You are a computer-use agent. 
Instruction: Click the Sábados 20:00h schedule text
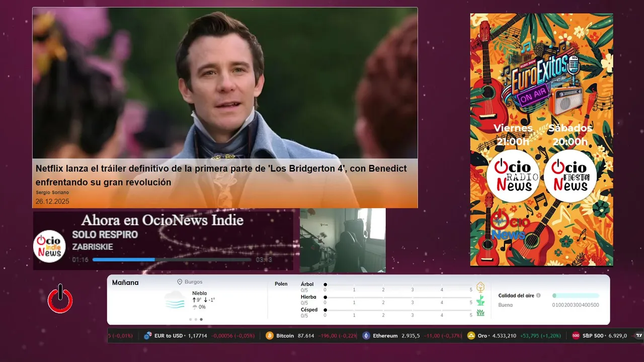[570, 134]
